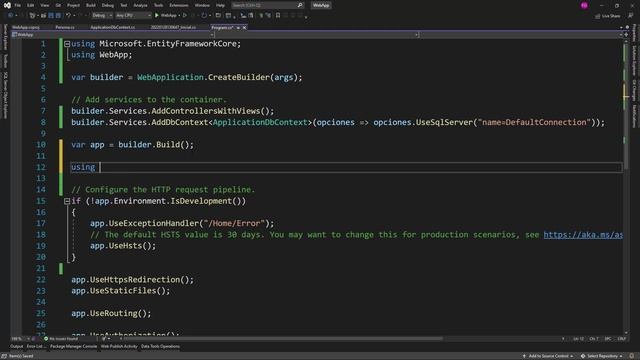Click the ApplicationDbContext type name

click(260, 122)
